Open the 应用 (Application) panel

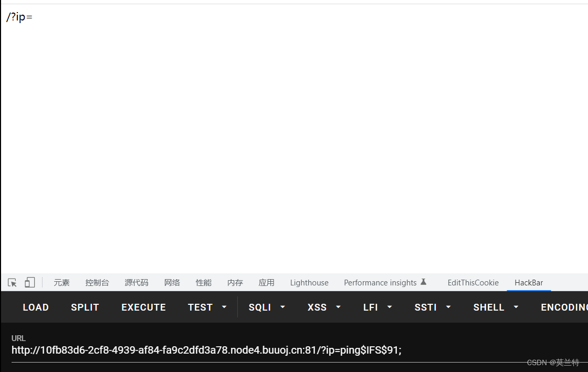(267, 282)
